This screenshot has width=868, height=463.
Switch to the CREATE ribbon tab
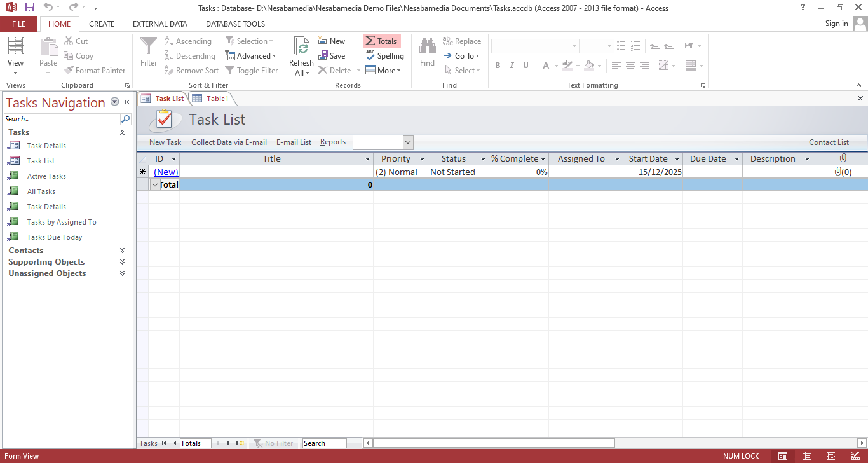point(102,24)
